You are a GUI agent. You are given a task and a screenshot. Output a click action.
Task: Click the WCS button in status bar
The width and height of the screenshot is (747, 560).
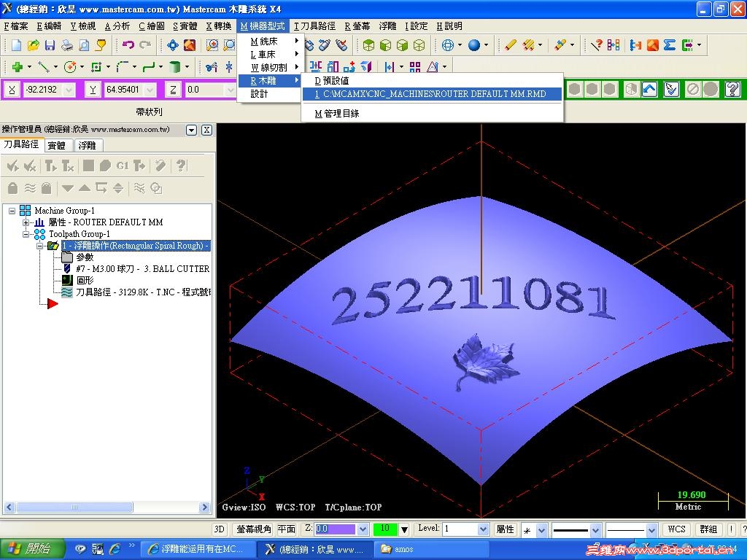tap(676, 529)
